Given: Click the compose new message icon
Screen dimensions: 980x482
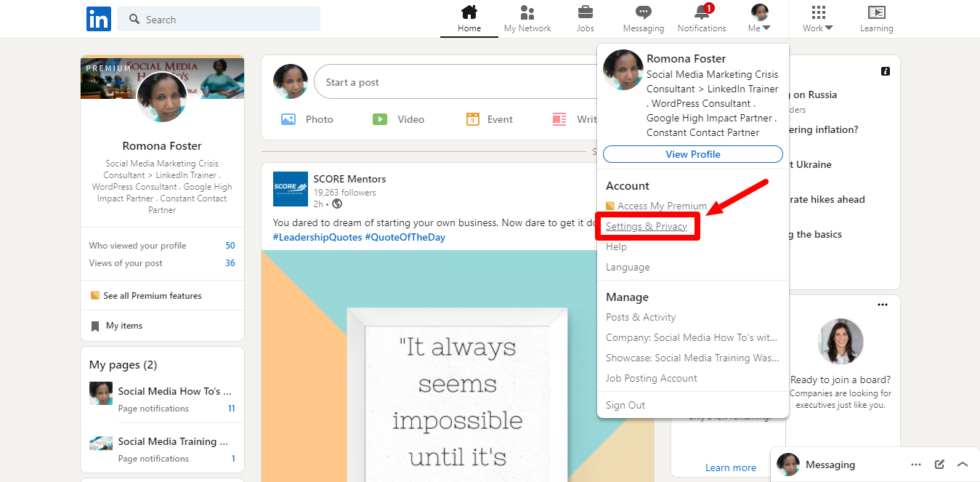Looking at the screenshot, I should tap(939, 465).
